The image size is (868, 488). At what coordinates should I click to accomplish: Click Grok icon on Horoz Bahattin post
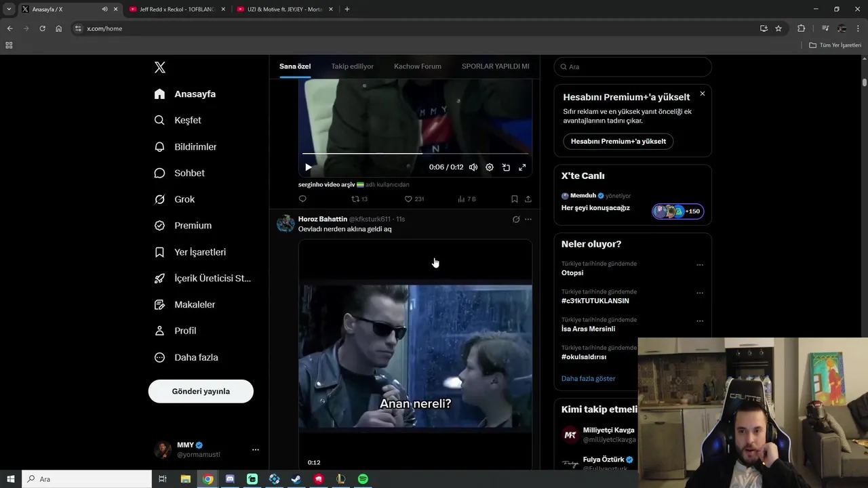click(516, 220)
